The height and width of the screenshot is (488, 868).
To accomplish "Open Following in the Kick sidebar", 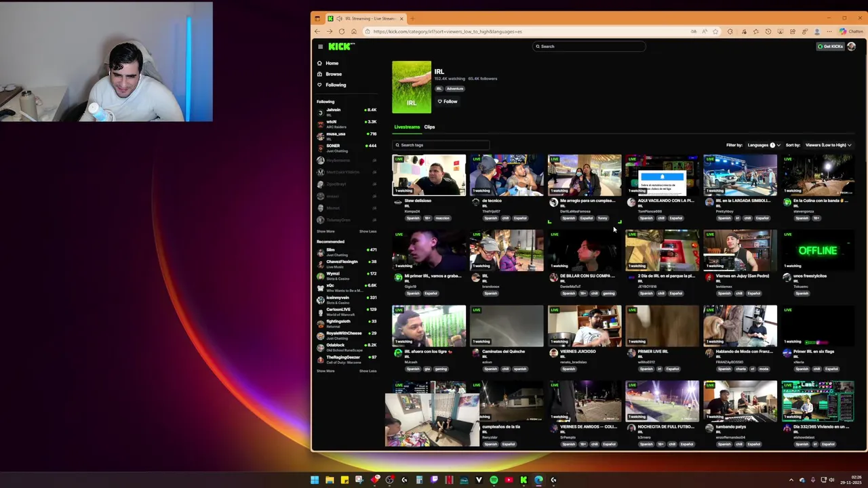I will pos(335,85).
